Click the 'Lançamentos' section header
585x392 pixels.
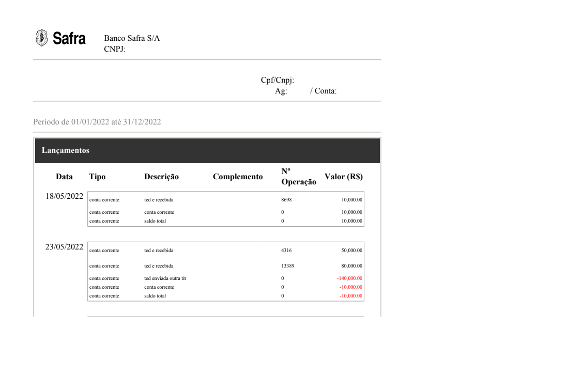click(x=65, y=150)
